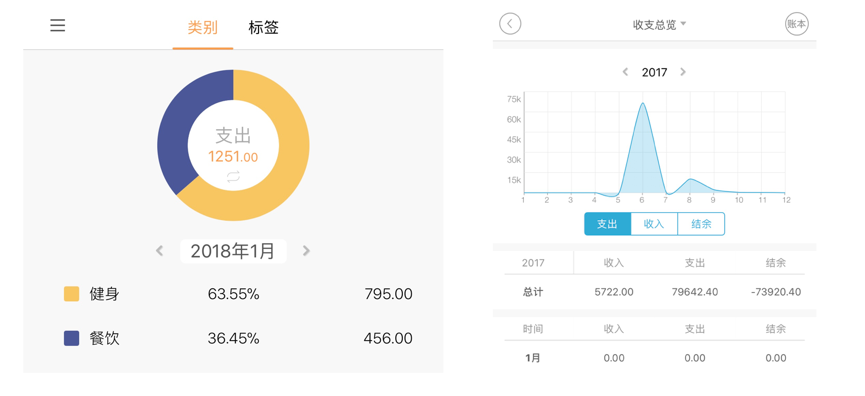This screenshot has width=865, height=396.
Task: Show previous year before 2017
Action: point(625,72)
